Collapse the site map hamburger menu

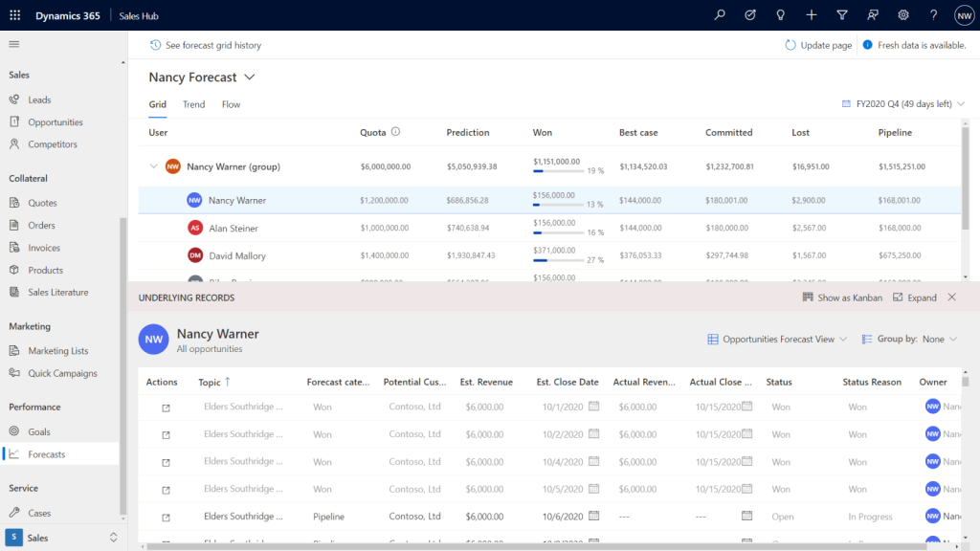click(x=13, y=44)
